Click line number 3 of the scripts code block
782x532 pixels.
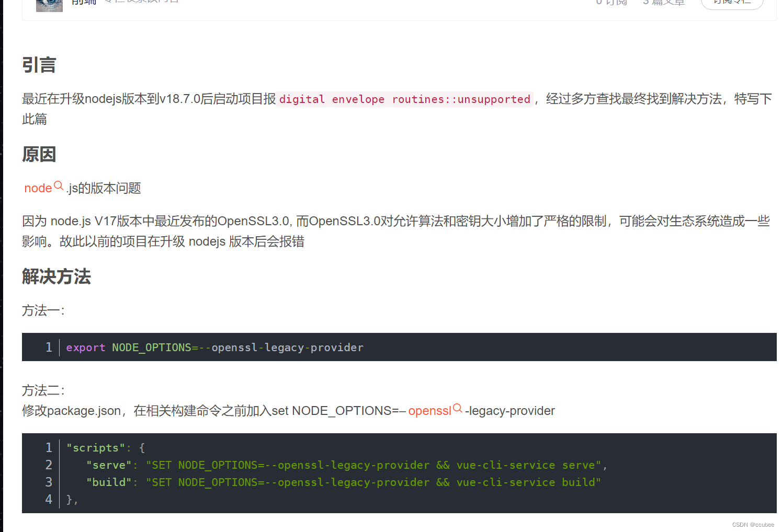pos(49,482)
